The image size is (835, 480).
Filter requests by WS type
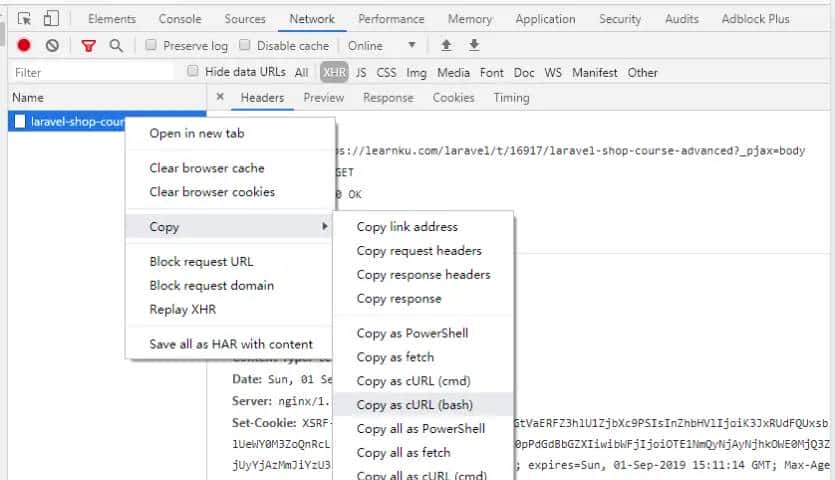pyautogui.click(x=553, y=72)
